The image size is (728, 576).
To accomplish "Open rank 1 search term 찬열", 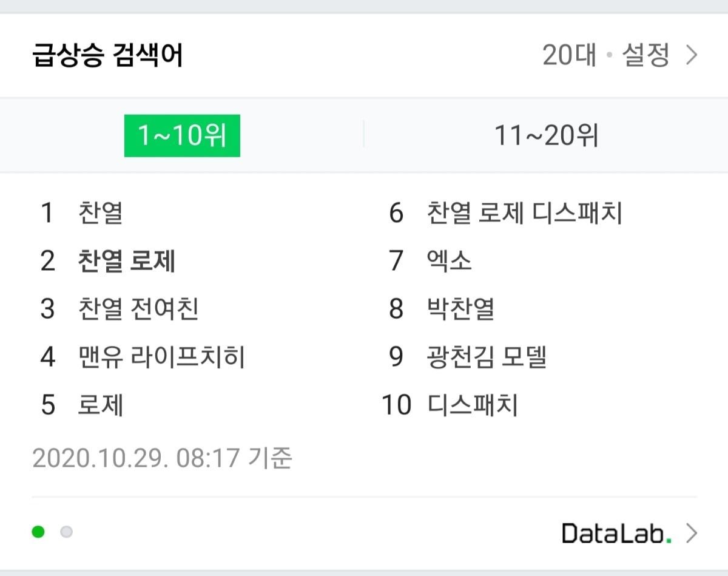I will [x=101, y=213].
